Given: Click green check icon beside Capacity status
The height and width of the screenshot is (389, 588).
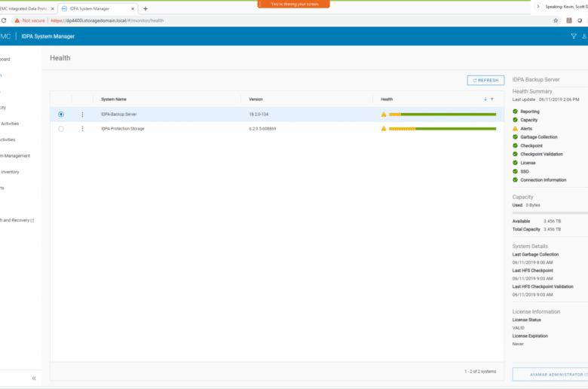Looking at the screenshot, I should click(x=515, y=120).
